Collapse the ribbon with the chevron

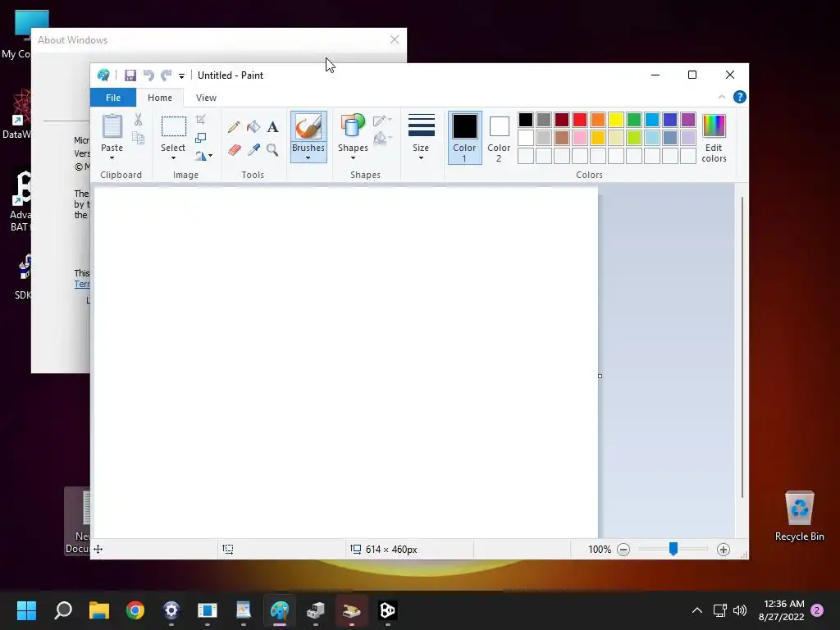click(x=722, y=97)
